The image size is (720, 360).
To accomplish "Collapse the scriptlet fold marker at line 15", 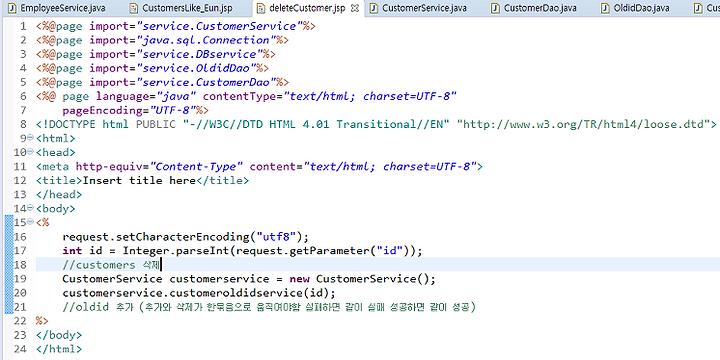I will coord(30,222).
